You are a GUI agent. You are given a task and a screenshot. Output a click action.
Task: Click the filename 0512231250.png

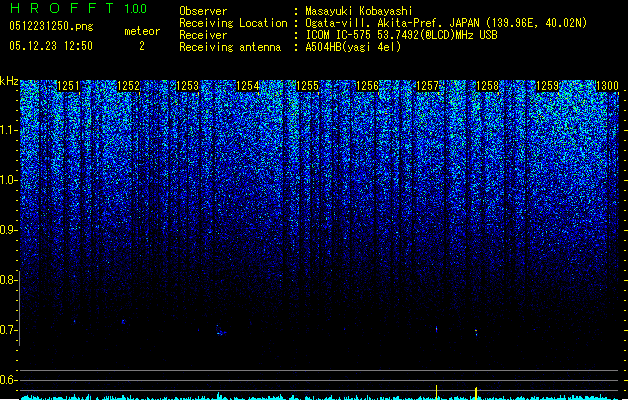point(51,26)
